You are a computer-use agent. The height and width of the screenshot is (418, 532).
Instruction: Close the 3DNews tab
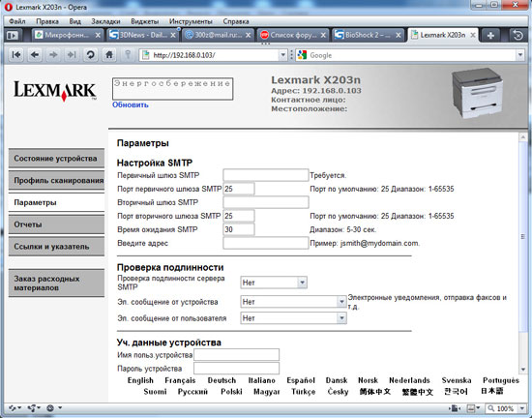173,35
